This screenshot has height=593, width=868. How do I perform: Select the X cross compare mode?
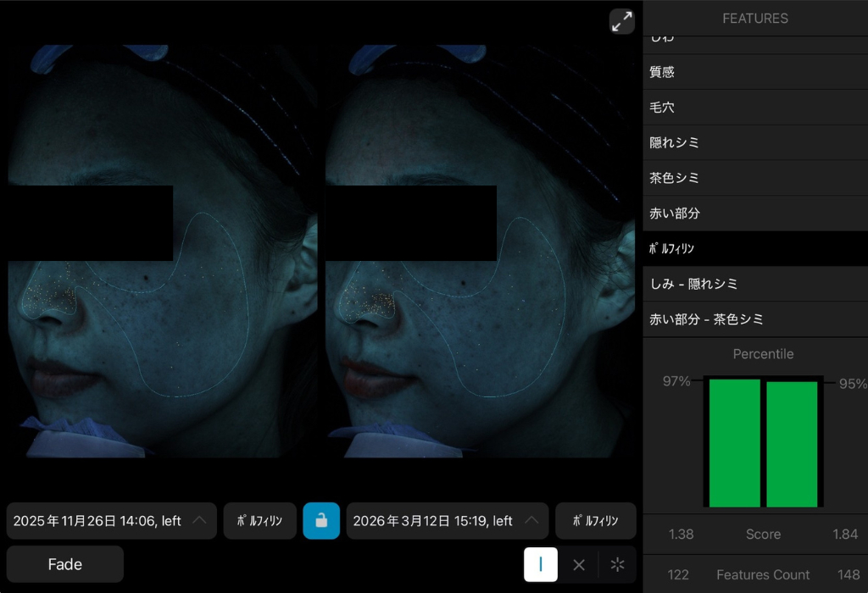579,564
